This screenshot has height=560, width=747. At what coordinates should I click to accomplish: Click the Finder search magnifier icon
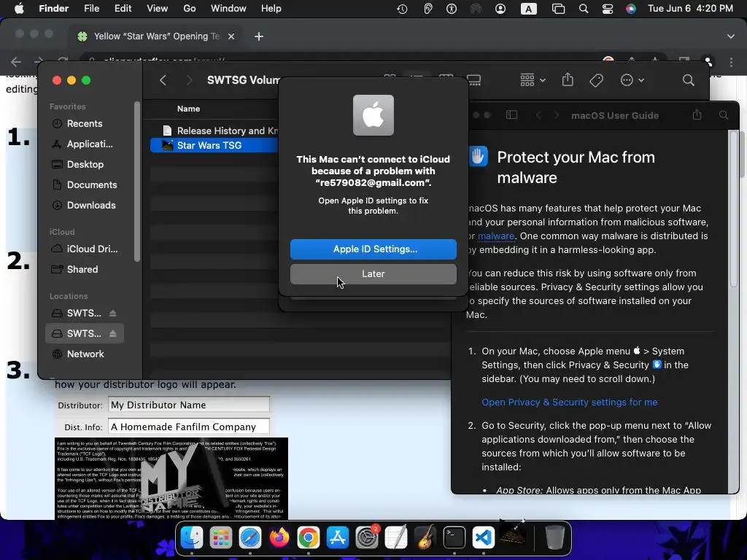point(688,80)
